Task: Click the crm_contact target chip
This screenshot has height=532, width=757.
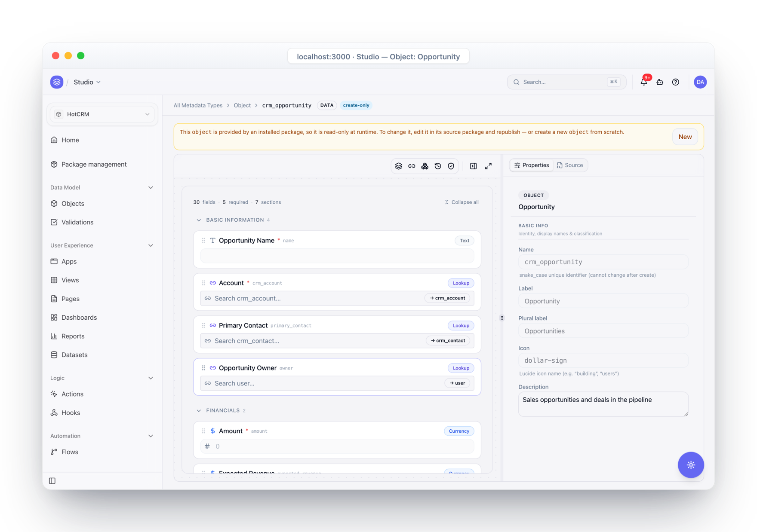Action: pyautogui.click(x=448, y=341)
